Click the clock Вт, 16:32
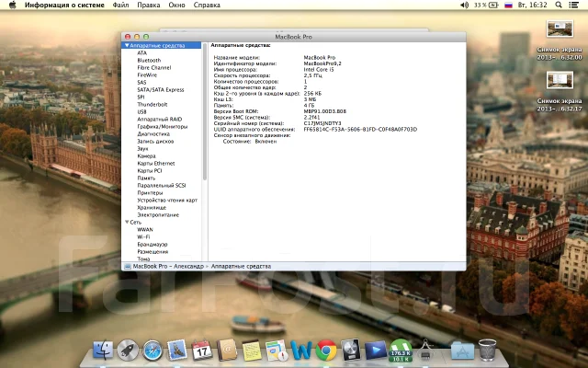The height and width of the screenshot is (368, 588). [532, 6]
